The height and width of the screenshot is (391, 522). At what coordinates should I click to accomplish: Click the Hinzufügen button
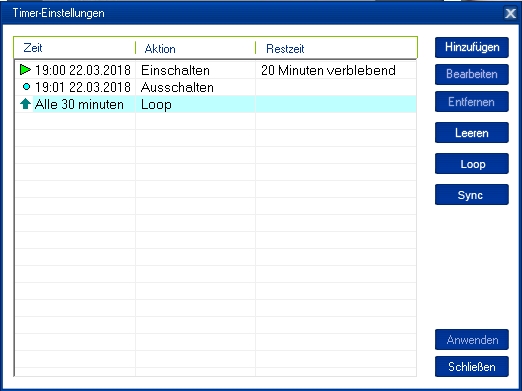pos(472,47)
